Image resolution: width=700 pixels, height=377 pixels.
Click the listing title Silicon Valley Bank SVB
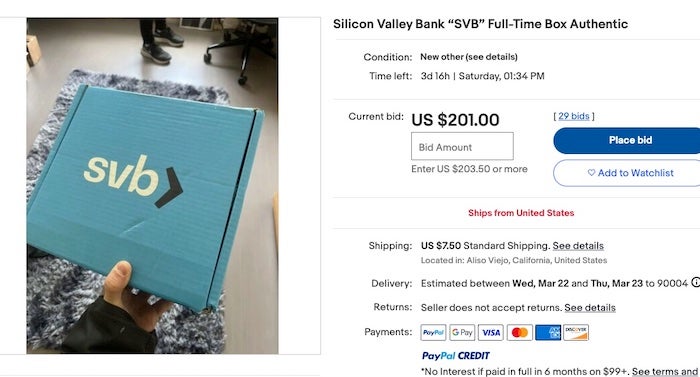pyautogui.click(x=480, y=24)
